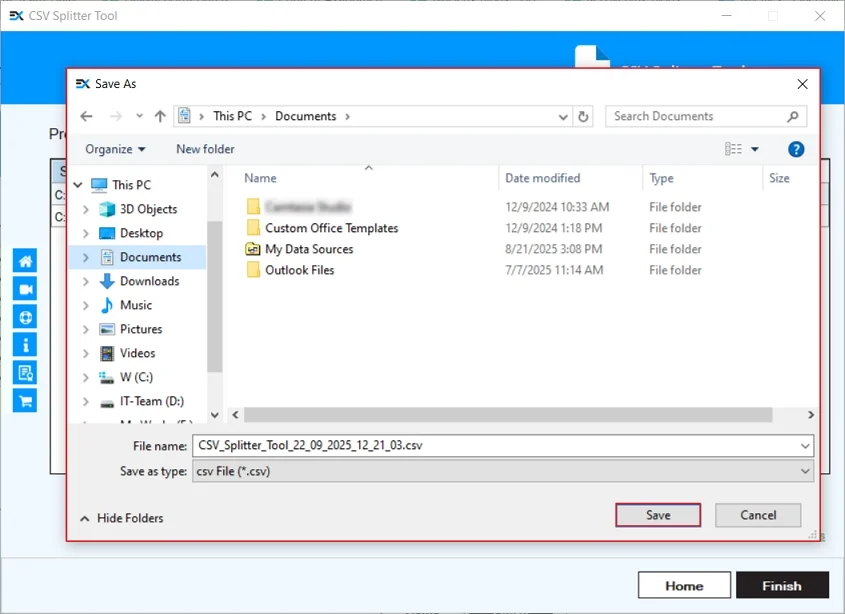The height and width of the screenshot is (614, 845).
Task: Cancel the Save As dialog
Action: click(x=758, y=515)
